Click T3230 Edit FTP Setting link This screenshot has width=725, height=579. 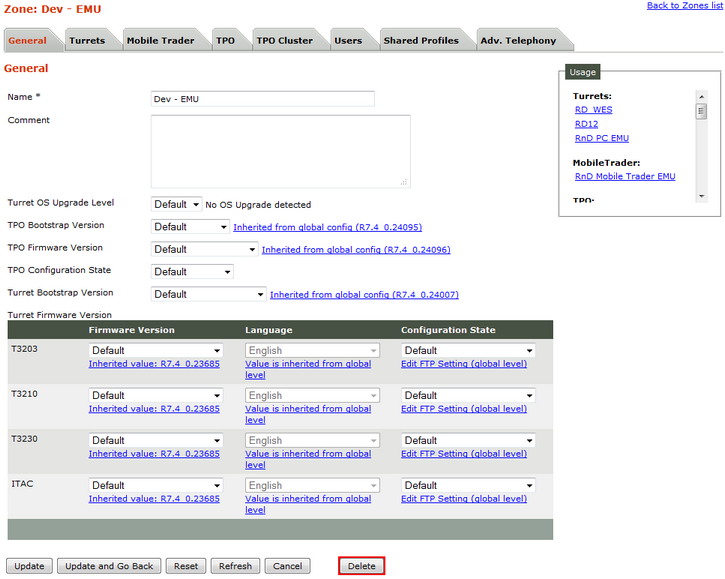point(464,454)
